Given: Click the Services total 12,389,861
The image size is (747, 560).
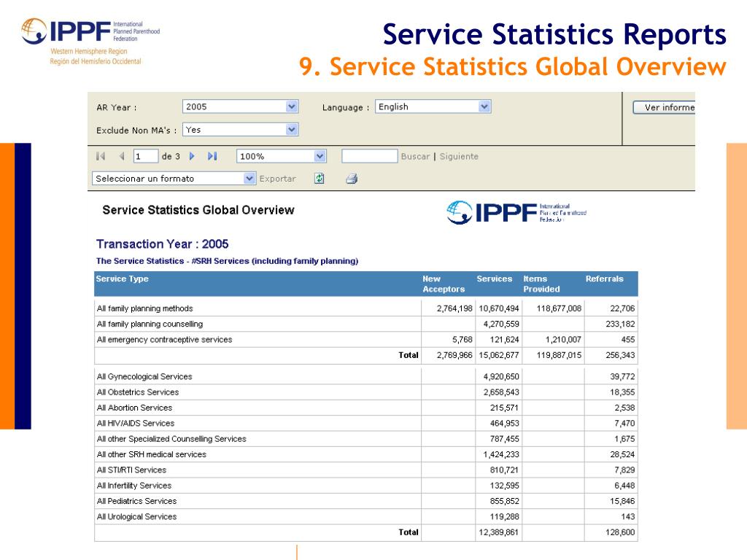Looking at the screenshot, I should coord(498,532).
